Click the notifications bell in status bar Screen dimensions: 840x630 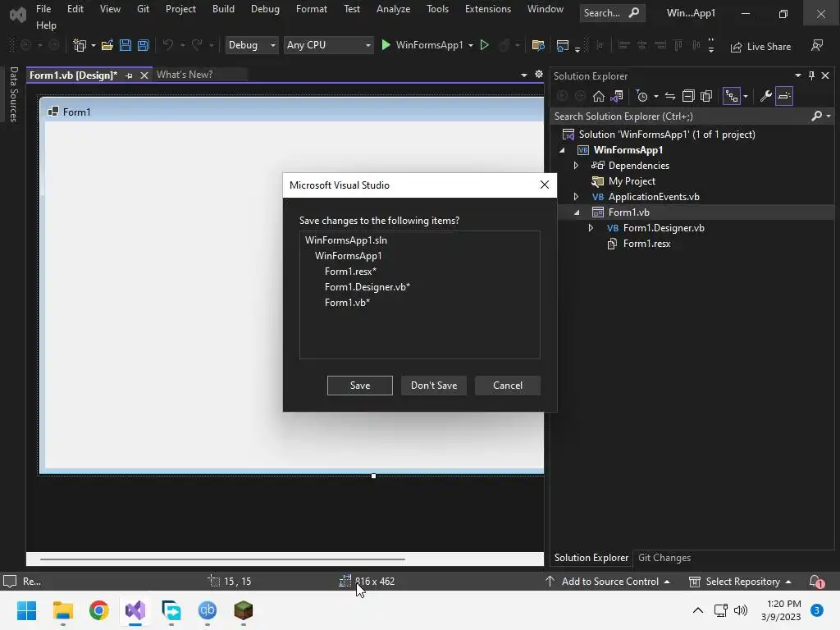point(816,582)
